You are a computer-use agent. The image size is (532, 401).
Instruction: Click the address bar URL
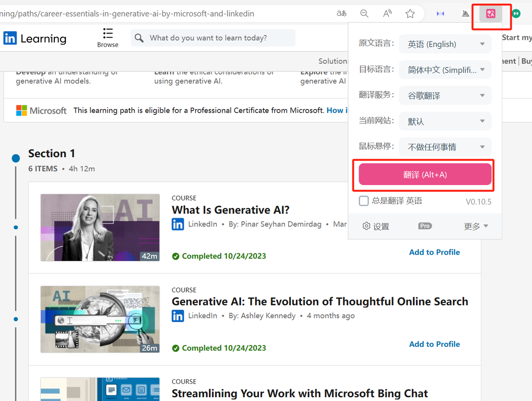127,14
